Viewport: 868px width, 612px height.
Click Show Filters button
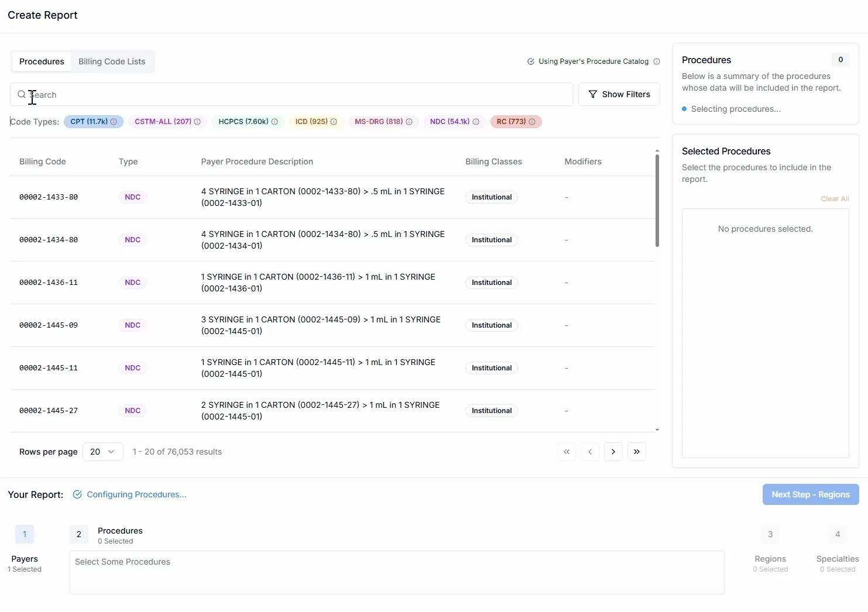[619, 94]
